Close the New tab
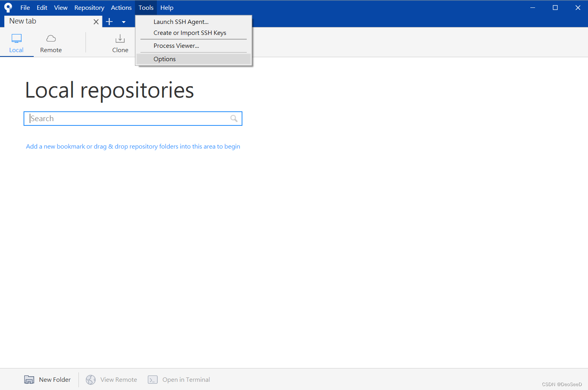This screenshot has width=588, height=390. [x=96, y=22]
